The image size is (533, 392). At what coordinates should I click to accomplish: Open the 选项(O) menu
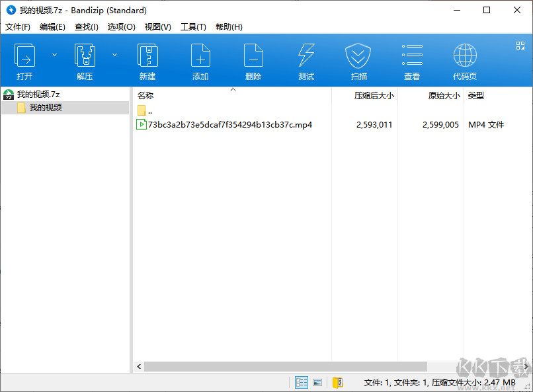122,26
